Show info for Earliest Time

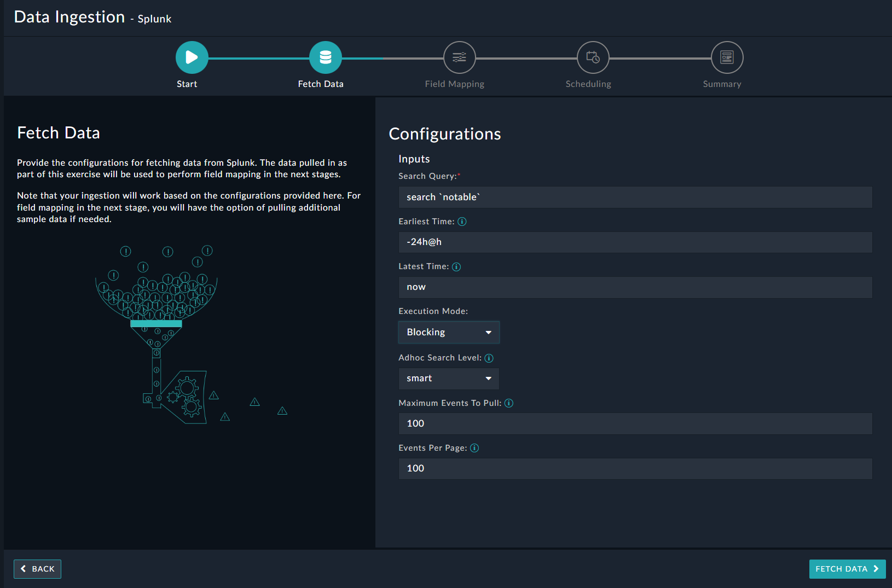(x=462, y=222)
